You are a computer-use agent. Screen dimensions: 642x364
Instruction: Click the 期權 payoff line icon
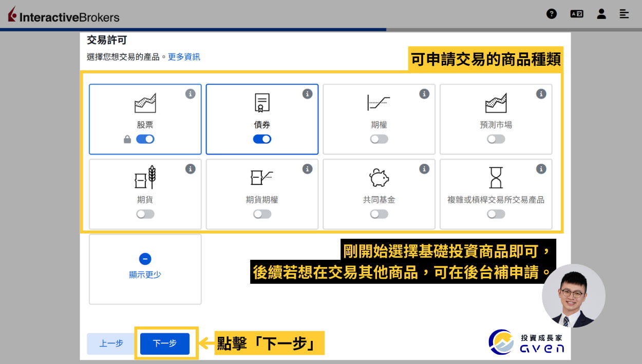pos(379,103)
